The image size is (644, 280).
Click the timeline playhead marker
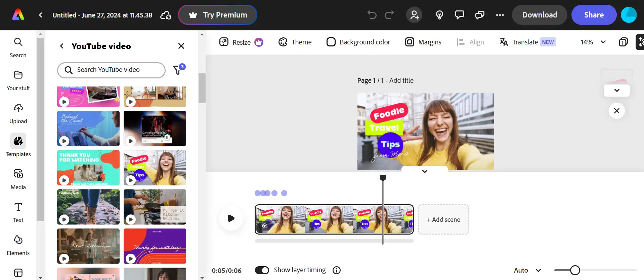click(x=383, y=178)
